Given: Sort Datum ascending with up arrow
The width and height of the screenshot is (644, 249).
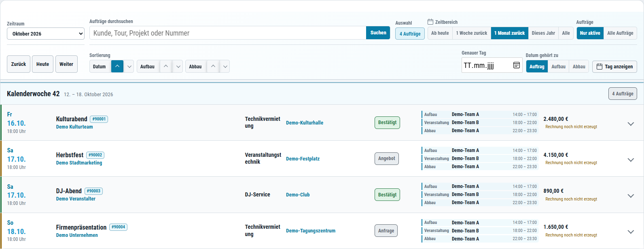Looking at the screenshot, I should click(117, 66).
